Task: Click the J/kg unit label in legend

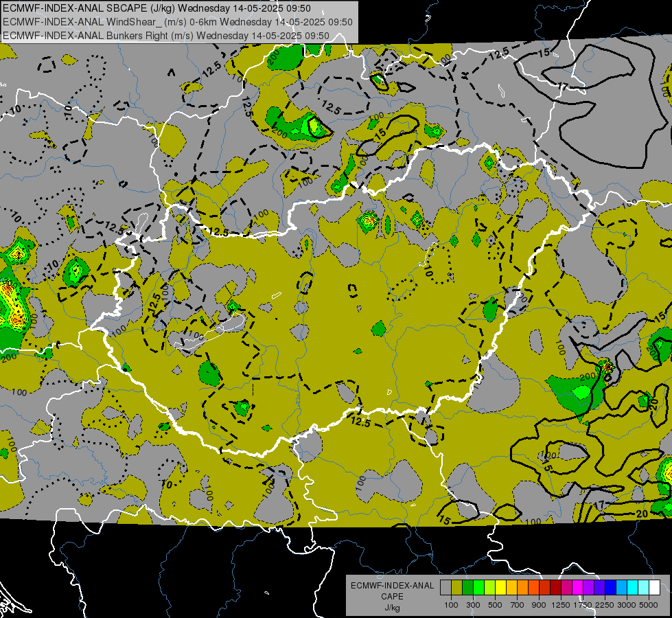Action: point(392,608)
